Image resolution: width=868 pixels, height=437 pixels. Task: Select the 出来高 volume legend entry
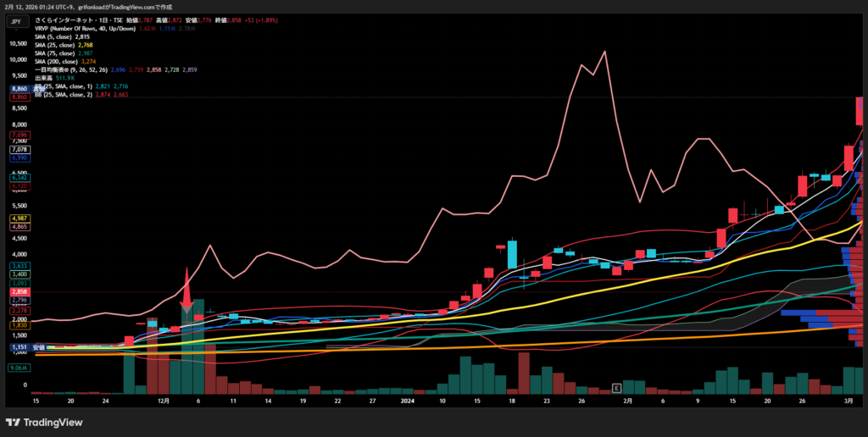44,78
